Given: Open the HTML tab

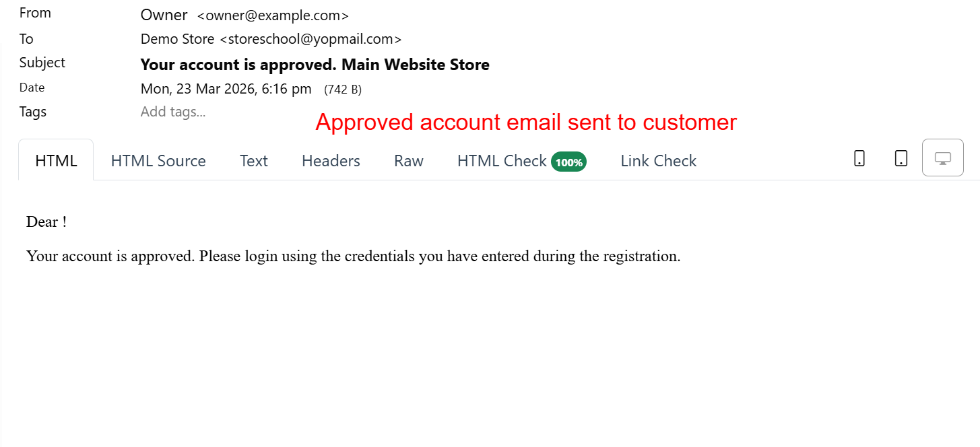Looking at the screenshot, I should [x=56, y=161].
